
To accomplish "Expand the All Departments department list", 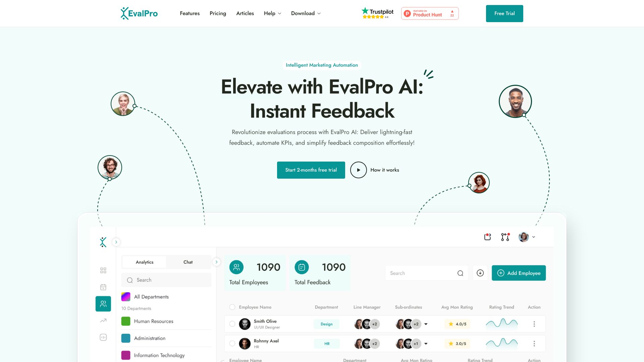I will click(x=151, y=297).
